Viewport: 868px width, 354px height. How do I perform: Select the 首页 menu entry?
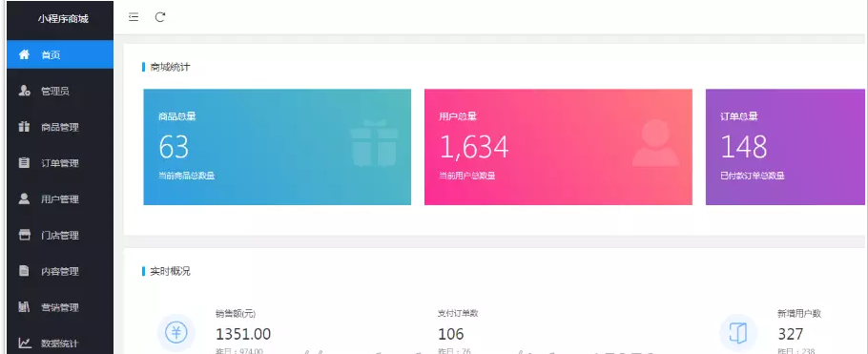coord(60,54)
